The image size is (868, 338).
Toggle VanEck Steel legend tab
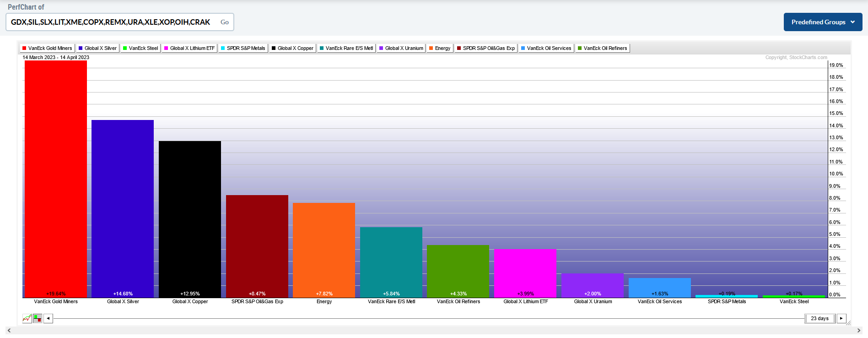140,48
